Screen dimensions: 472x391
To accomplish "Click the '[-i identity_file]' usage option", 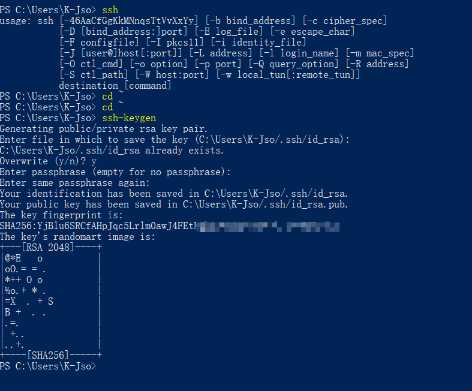I will pos(258,42).
